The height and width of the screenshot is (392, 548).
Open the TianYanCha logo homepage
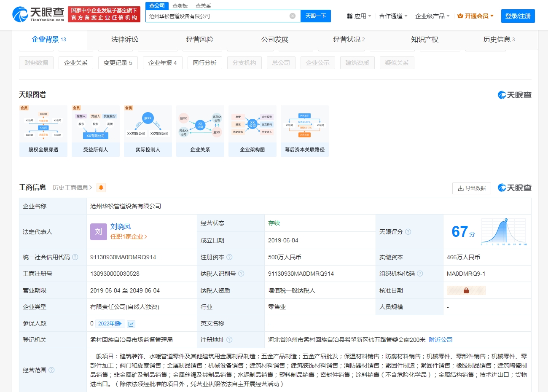coord(38,14)
